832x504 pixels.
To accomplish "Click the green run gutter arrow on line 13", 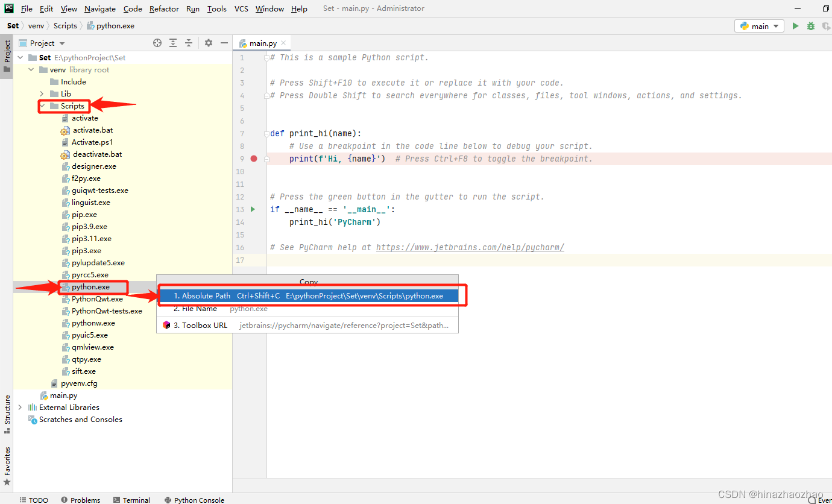I will [254, 209].
